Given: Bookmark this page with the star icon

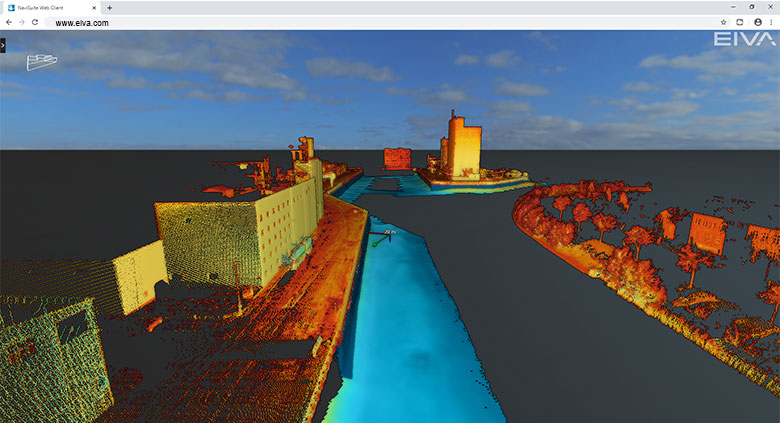Looking at the screenshot, I should [723, 22].
